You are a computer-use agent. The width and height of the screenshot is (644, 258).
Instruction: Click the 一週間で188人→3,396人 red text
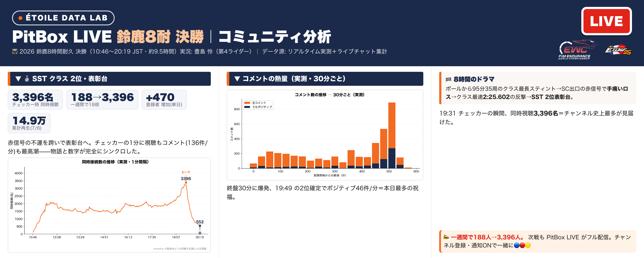[x=488, y=237]
